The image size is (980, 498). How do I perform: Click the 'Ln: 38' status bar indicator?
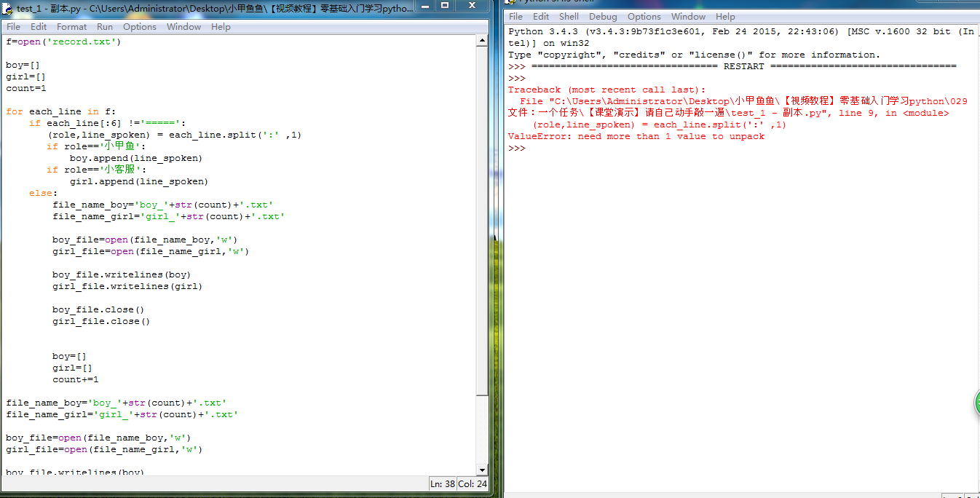coord(442,484)
